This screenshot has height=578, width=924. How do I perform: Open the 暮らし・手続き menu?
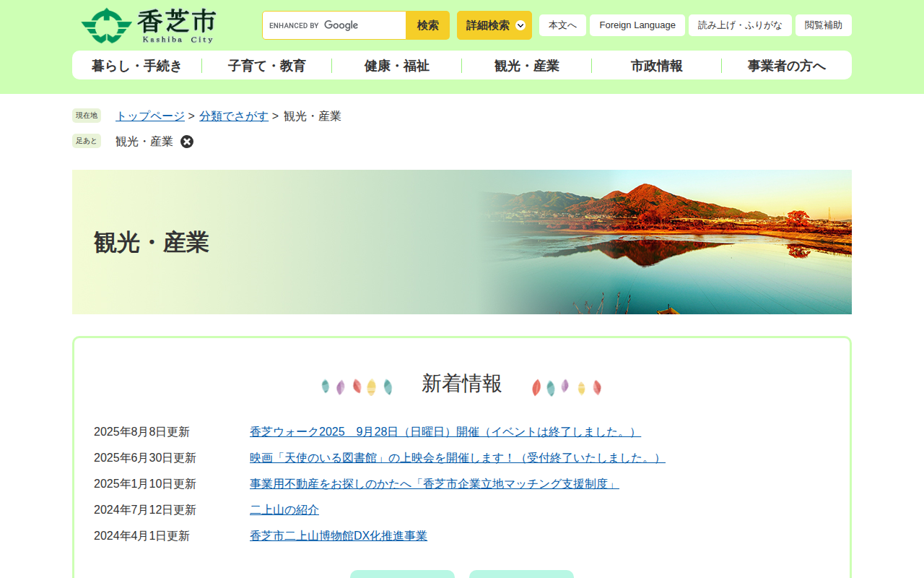(137, 66)
